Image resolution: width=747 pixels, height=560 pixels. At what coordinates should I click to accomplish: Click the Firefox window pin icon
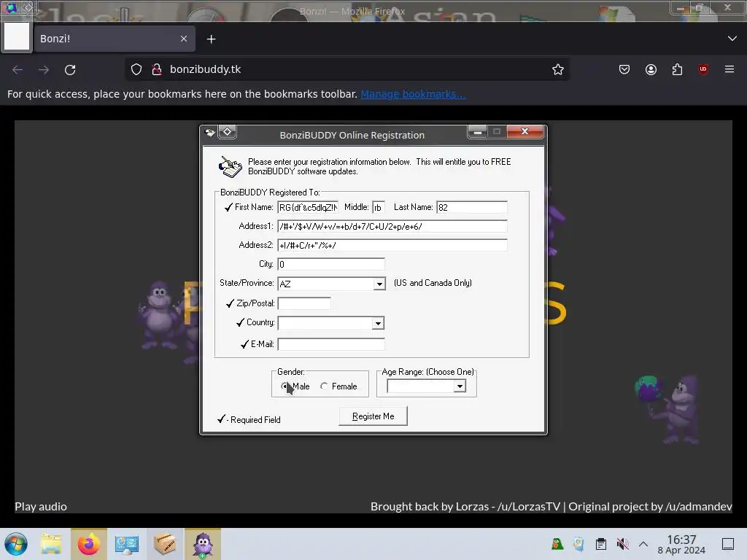point(28,7)
